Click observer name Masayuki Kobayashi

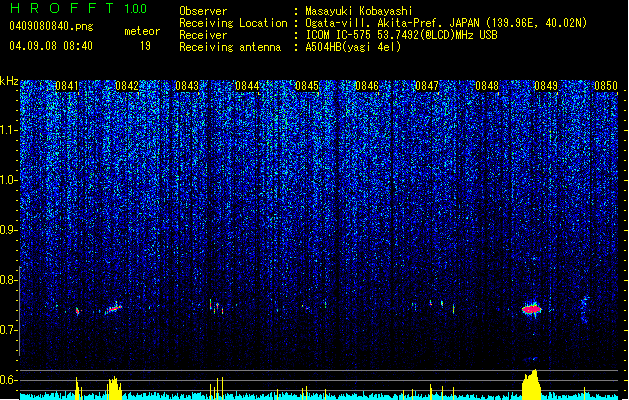point(359,11)
